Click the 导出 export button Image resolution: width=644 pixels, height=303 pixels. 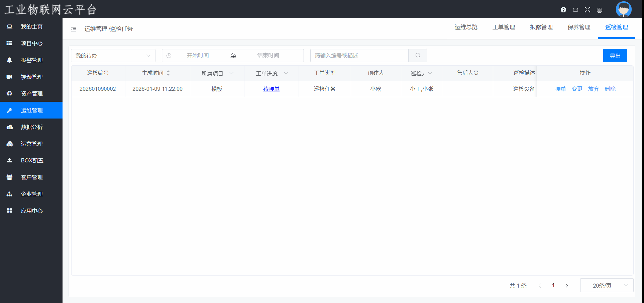(x=615, y=56)
